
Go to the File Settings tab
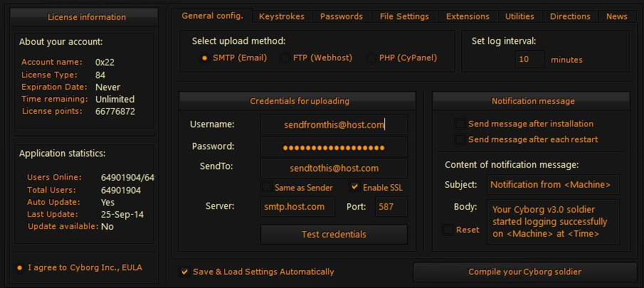(x=404, y=16)
